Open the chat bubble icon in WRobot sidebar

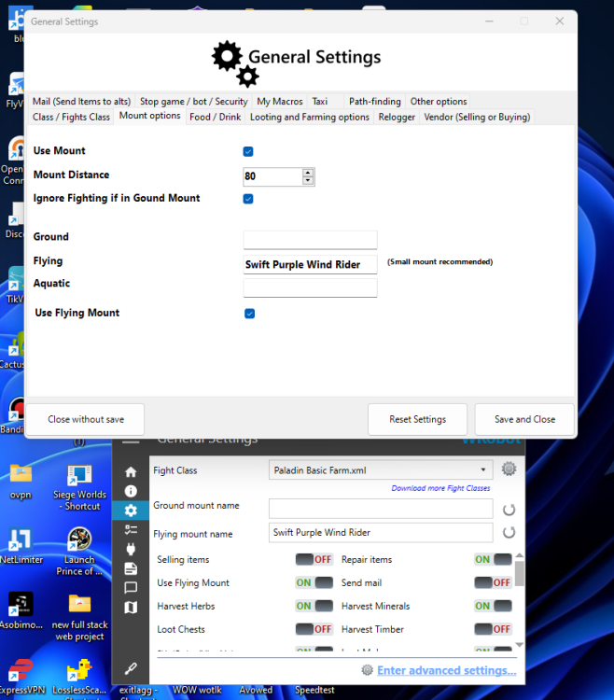click(131, 587)
